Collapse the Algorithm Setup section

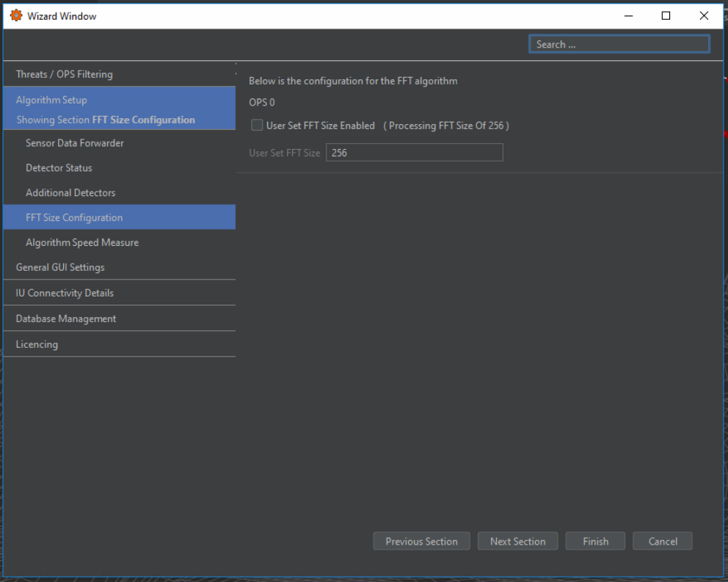point(51,100)
